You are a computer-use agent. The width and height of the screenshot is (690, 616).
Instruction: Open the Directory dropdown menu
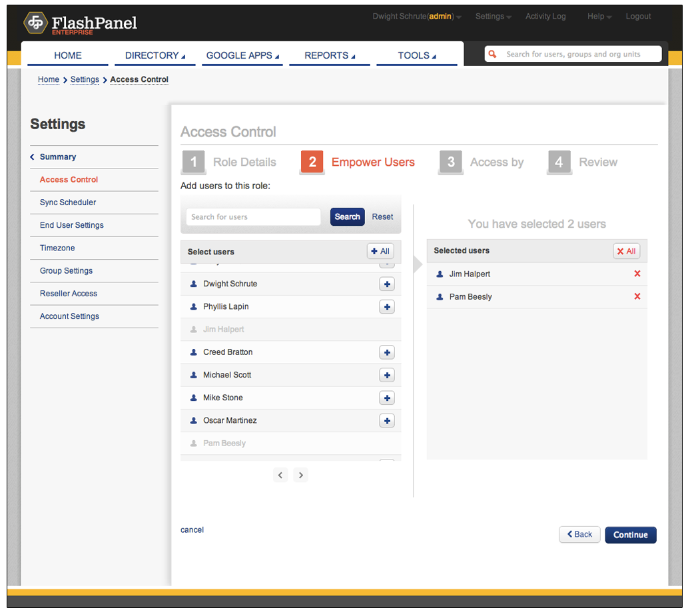pos(155,55)
